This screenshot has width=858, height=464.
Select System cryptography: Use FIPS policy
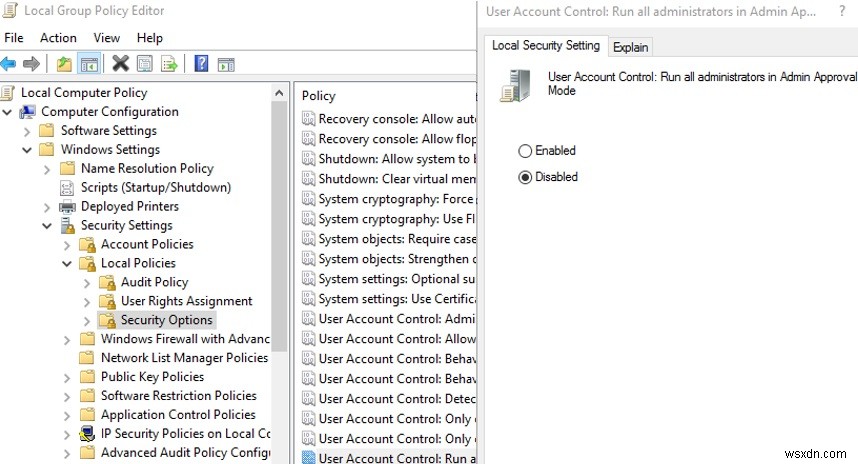(389, 219)
